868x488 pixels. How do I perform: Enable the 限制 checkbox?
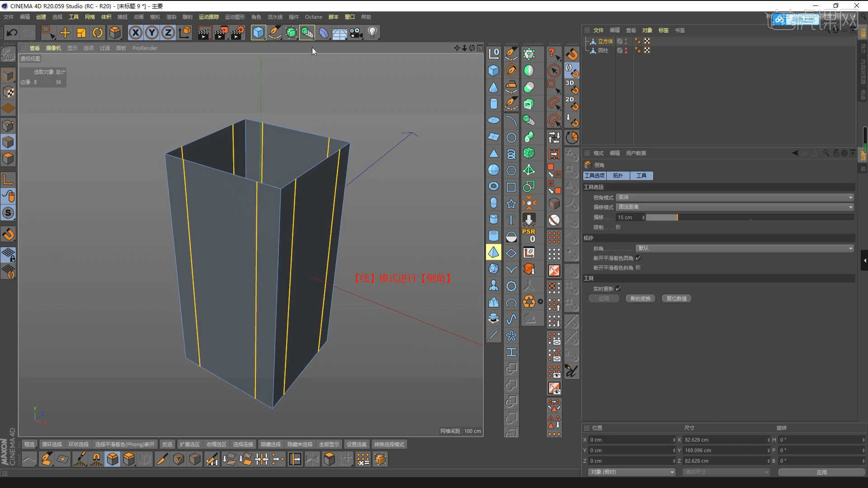pyautogui.click(x=618, y=227)
